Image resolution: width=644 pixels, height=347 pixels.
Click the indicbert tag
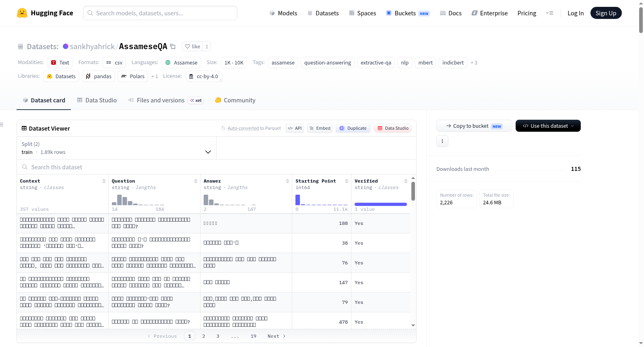click(453, 62)
